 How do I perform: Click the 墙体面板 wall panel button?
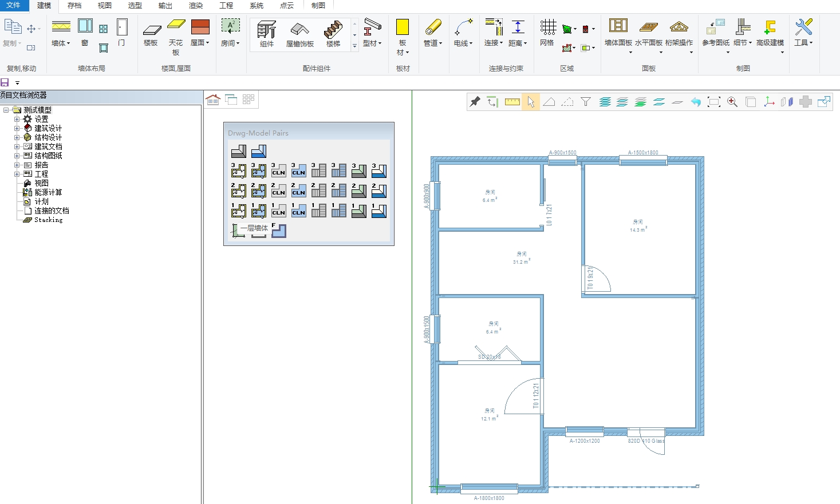(x=618, y=34)
